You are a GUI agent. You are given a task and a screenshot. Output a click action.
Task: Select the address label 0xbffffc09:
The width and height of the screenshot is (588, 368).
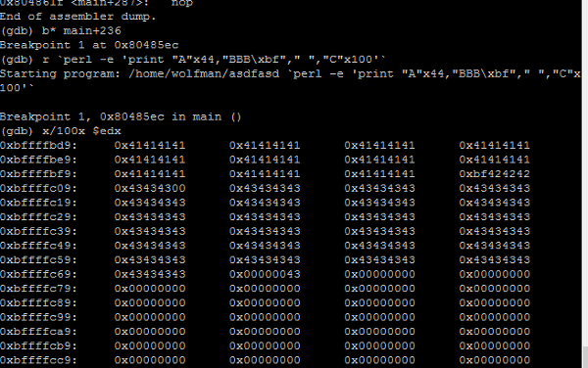[x=38, y=189]
